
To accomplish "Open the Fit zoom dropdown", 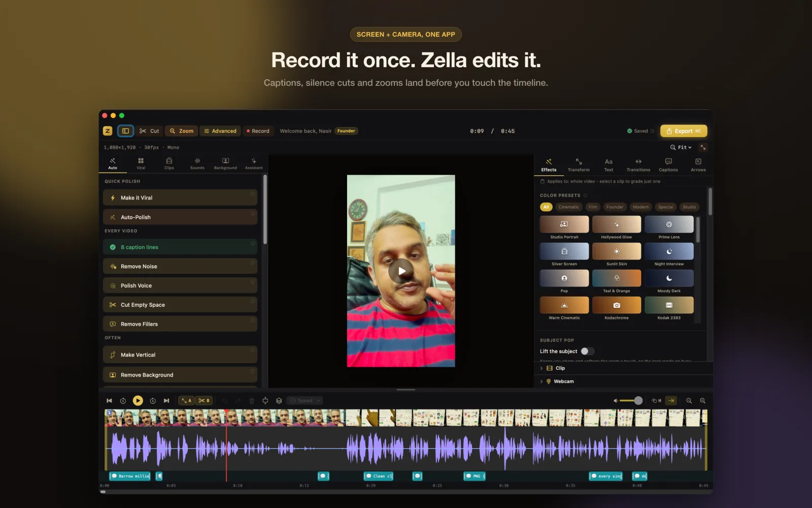I will point(681,147).
